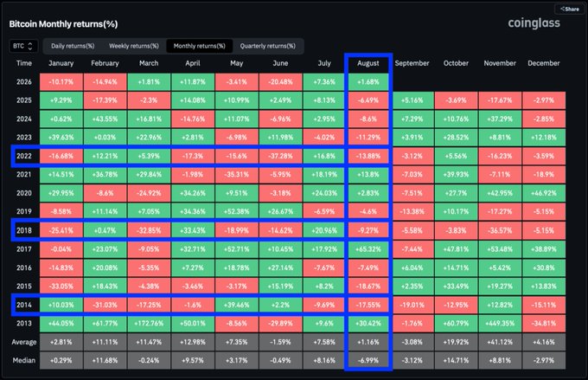This screenshot has width=588, height=380.
Task: Click the -17.39% February 2025 cell
Action: [x=105, y=100]
